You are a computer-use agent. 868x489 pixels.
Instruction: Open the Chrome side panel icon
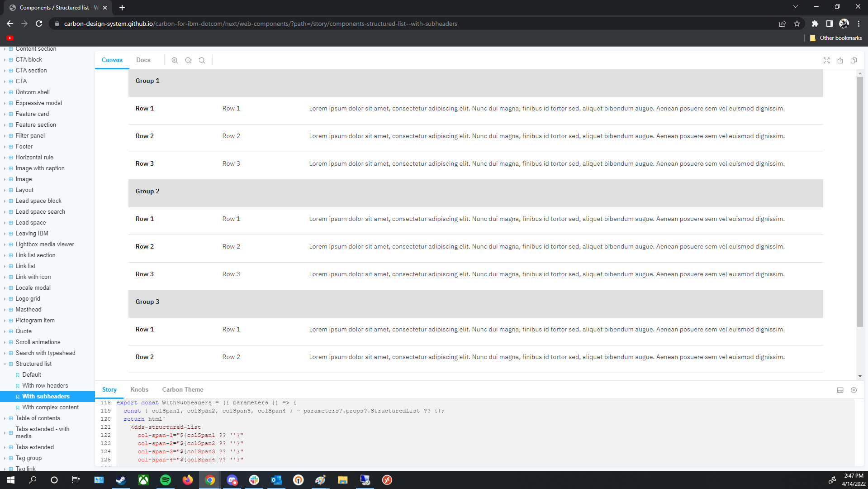pyautogui.click(x=829, y=24)
